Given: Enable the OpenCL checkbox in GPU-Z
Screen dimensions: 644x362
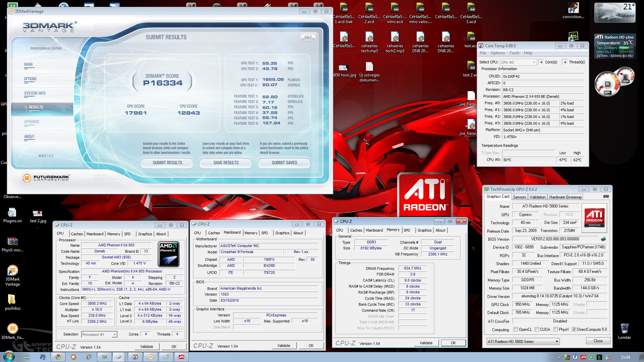Looking at the screenshot, I should click(x=516, y=329).
